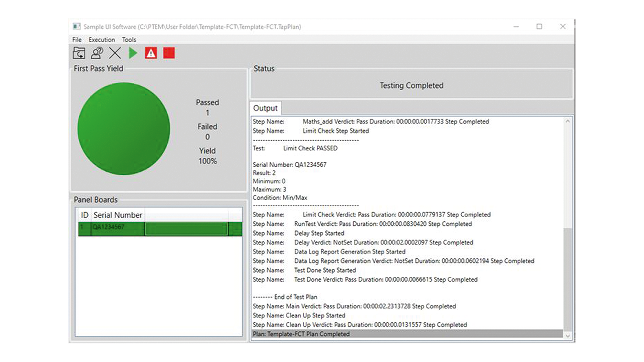The width and height of the screenshot is (644, 362).
Task: Open the File menu
Action: click(x=77, y=39)
